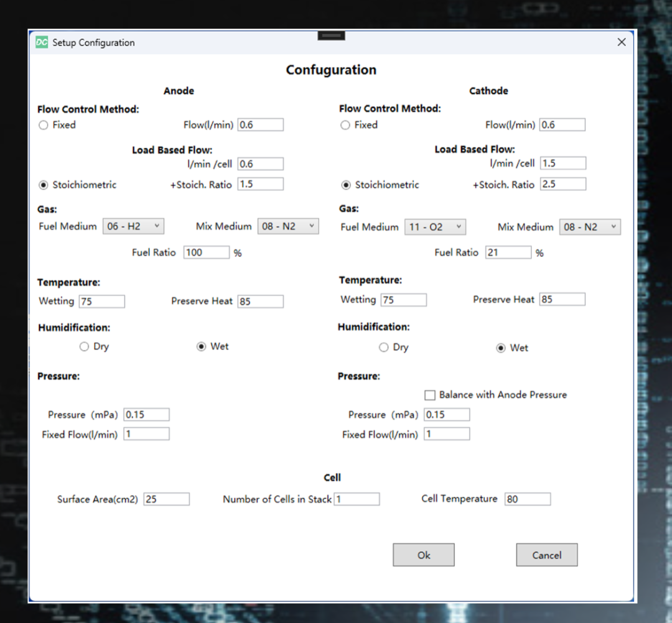The image size is (672, 623).
Task: Set Cathode humidification to Dry
Action: coord(384,348)
